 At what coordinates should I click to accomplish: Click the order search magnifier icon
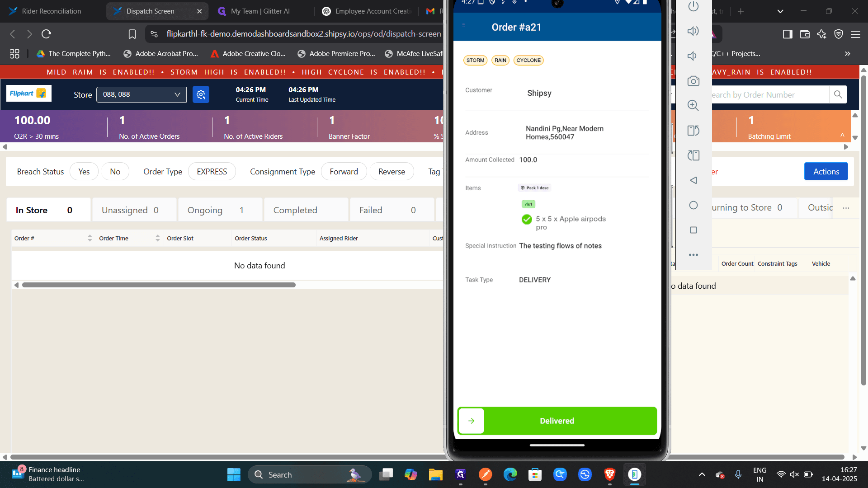pos(838,94)
